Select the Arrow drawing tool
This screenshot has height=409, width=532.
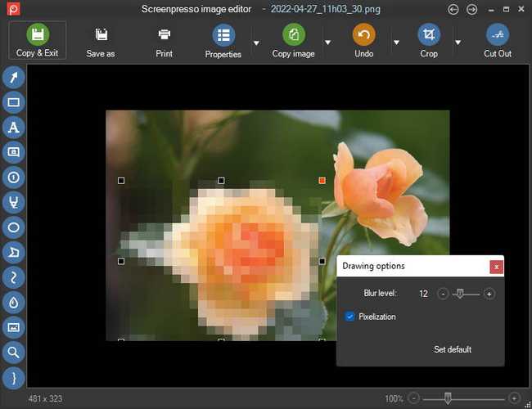(x=14, y=78)
